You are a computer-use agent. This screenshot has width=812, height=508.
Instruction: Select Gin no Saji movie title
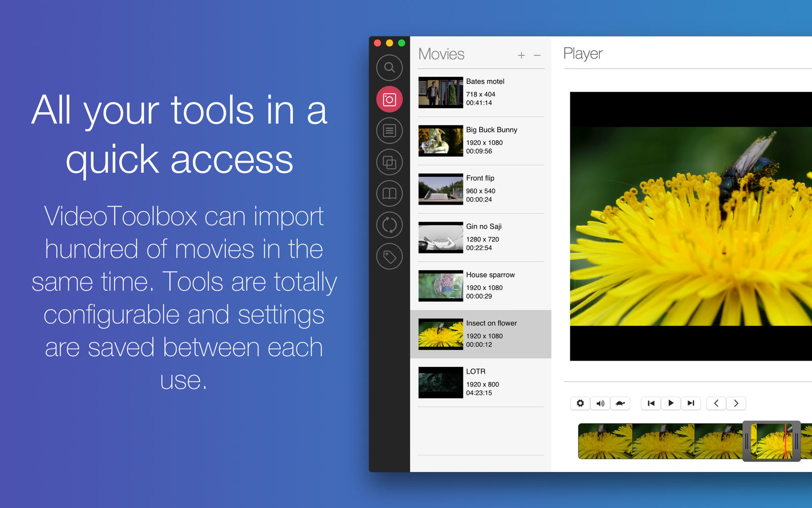[x=484, y=226]
